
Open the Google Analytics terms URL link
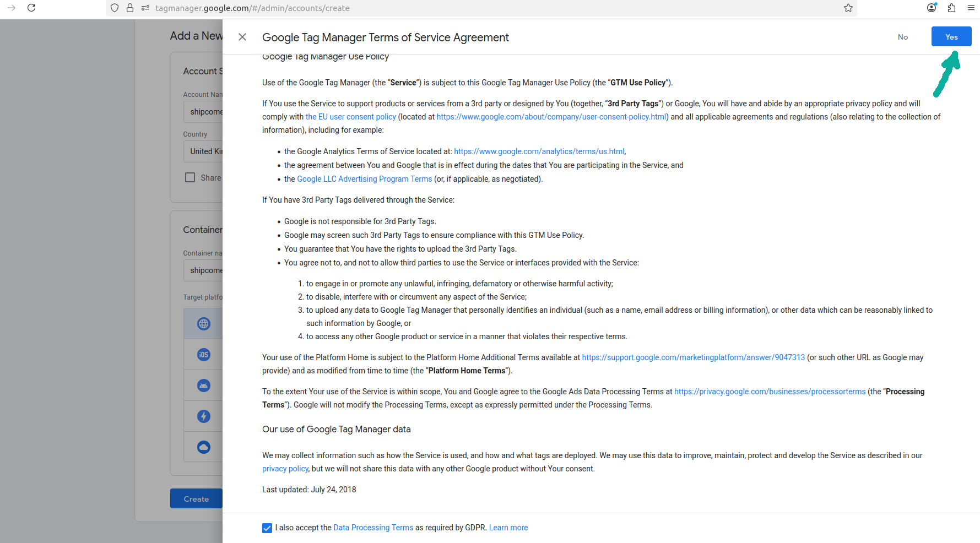tap(539, 151)
